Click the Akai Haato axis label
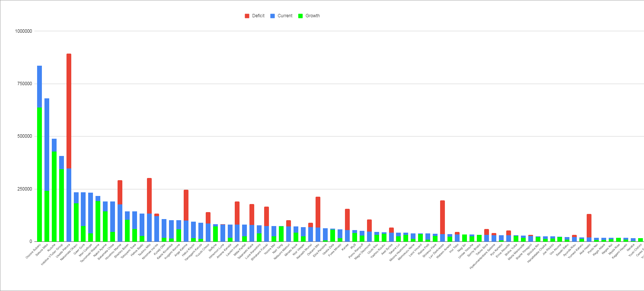This screenshot has height=291, width=644. 585,249
